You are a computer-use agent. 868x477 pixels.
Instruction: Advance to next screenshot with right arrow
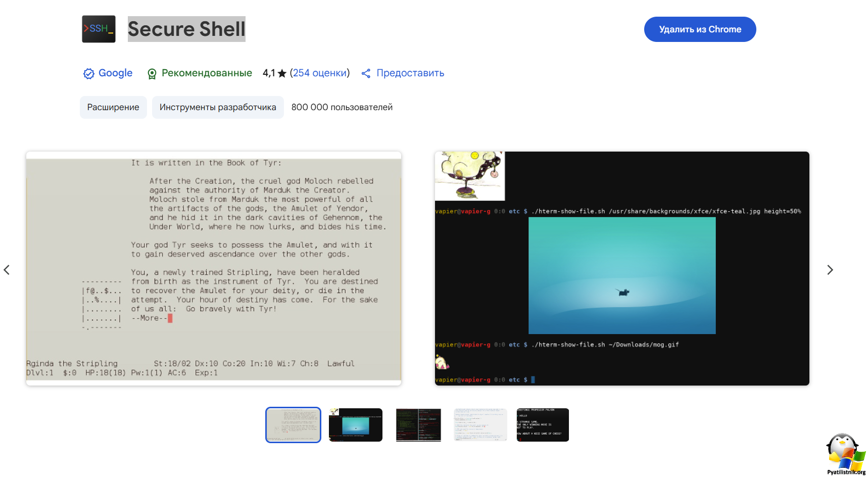[830, 270]
